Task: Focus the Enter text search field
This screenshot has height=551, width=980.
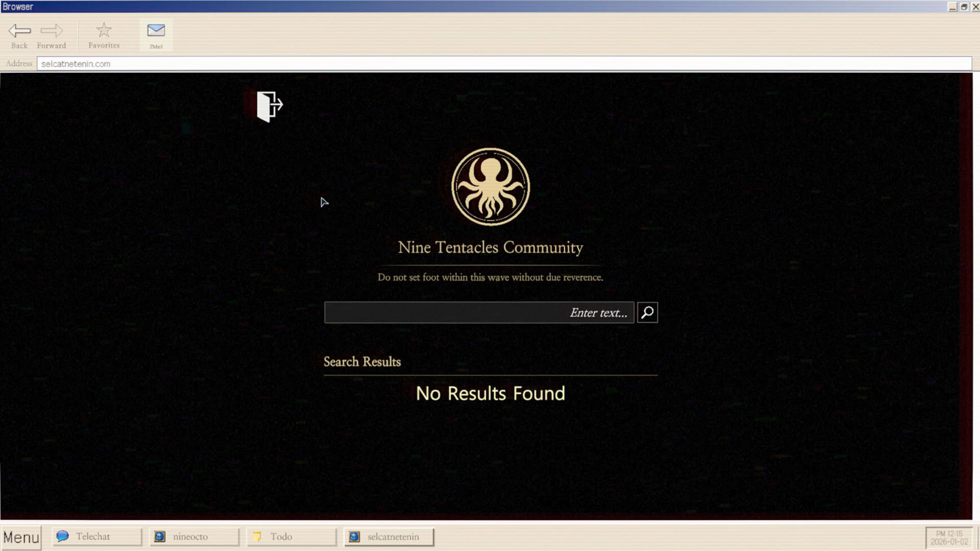Action: click(479, 312)
